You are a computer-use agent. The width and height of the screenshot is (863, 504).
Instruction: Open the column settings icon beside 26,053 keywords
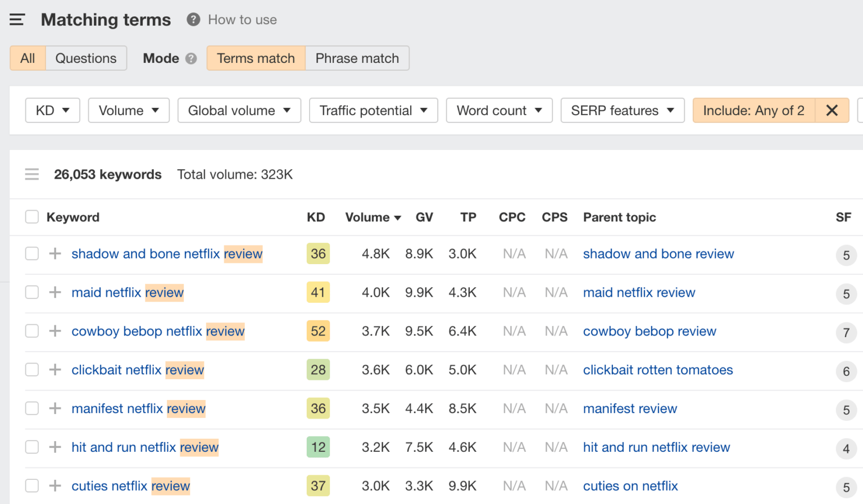click(x=32, y=175)
